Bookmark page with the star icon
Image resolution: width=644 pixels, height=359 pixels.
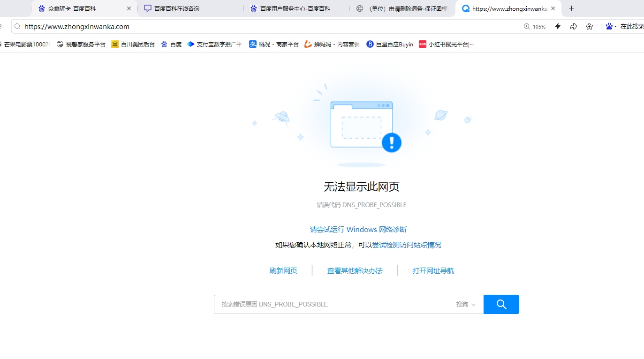click(590, 27)
